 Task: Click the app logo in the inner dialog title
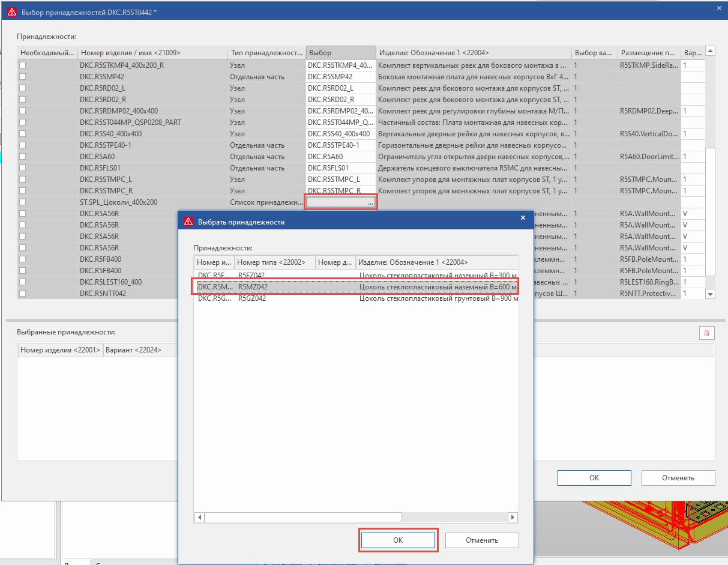pyautogui.click(x=188, y=221)
